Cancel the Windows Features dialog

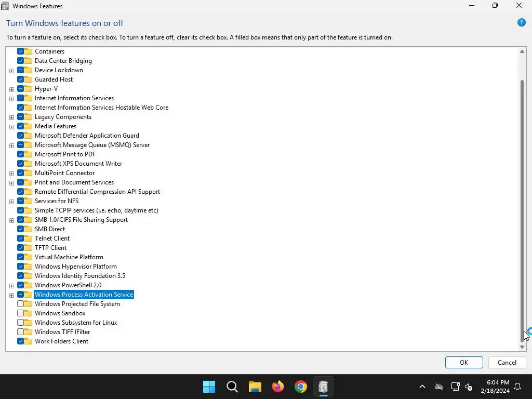pyautogui.click(x=507, y=362)
